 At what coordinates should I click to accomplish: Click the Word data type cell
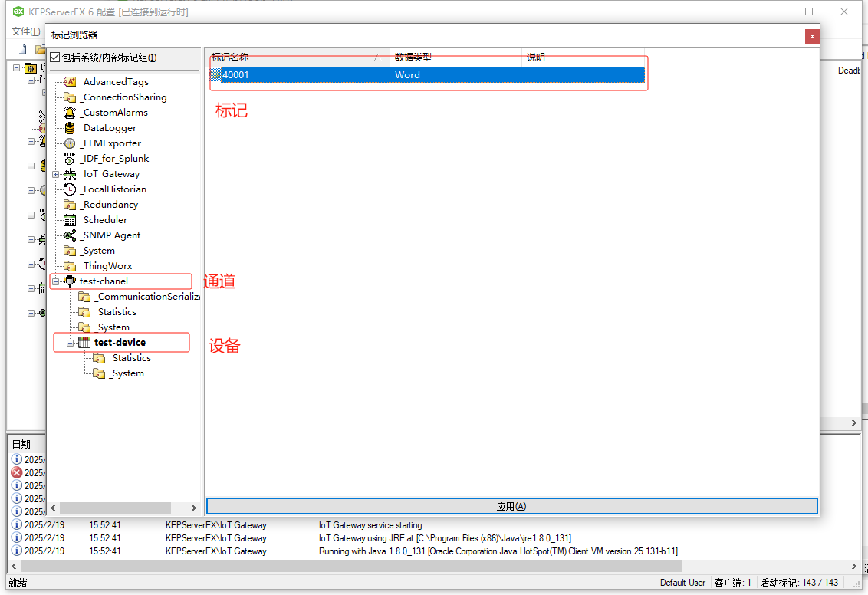(x=407, y=74)
